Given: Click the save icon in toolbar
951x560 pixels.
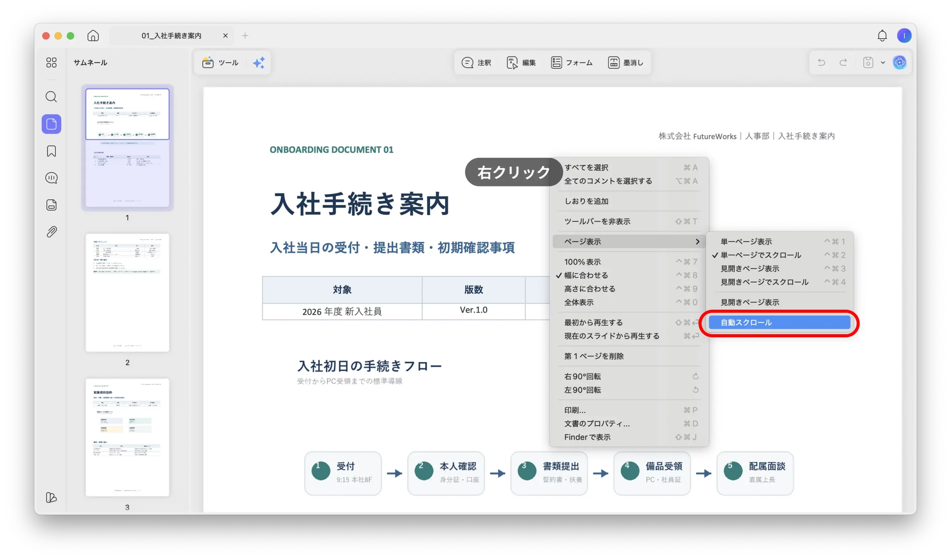Looking at the screenshot, I should pyautogui.click(x=868, y=62).
